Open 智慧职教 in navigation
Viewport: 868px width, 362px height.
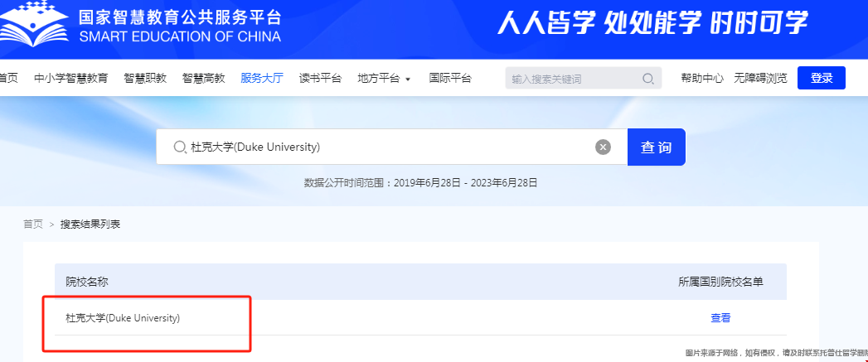145,78
